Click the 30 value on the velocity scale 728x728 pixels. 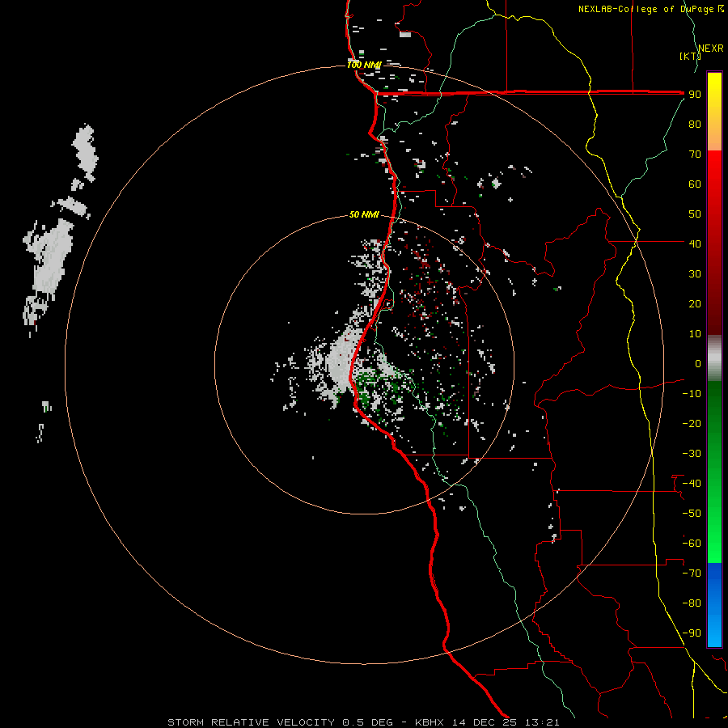[x=695, y=274]
